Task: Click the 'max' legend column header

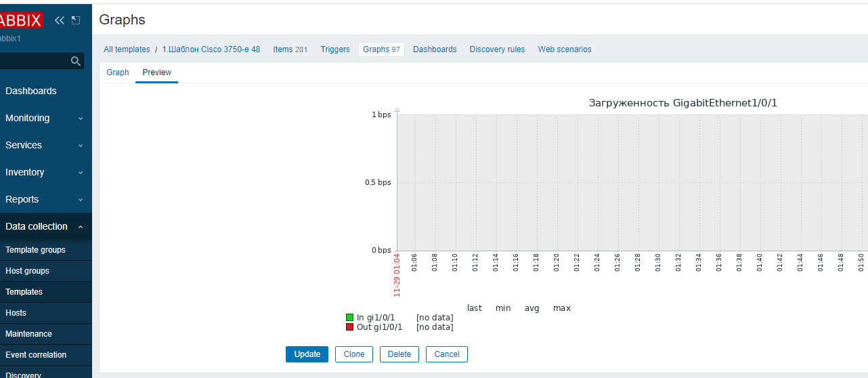Action: 562,308
